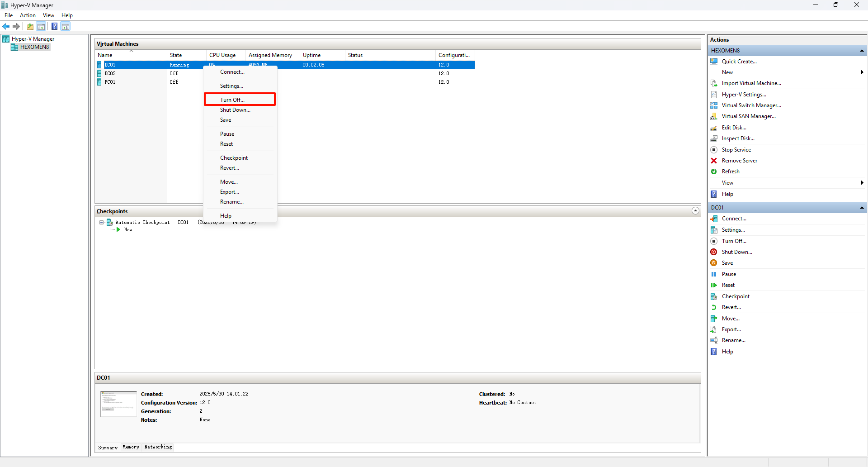Select Hyper-V Manager root tree node

click(x=33, y=39)
